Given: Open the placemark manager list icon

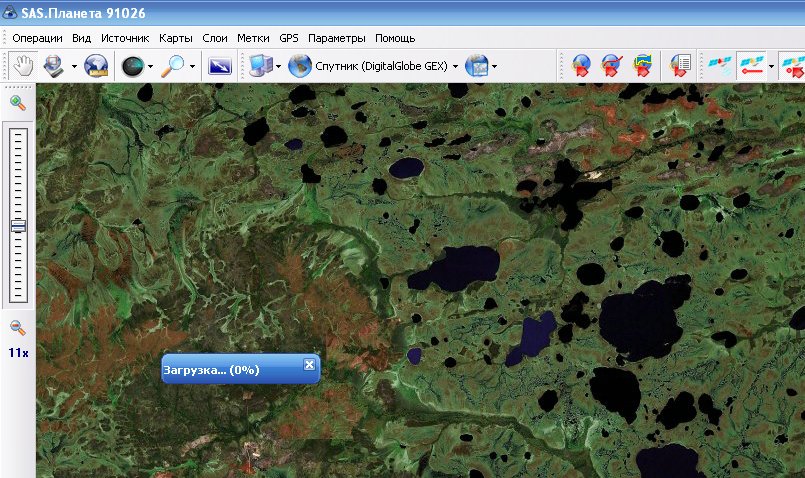Looking at the screenshot, I should pyautogui.click(x=681, y=66).
